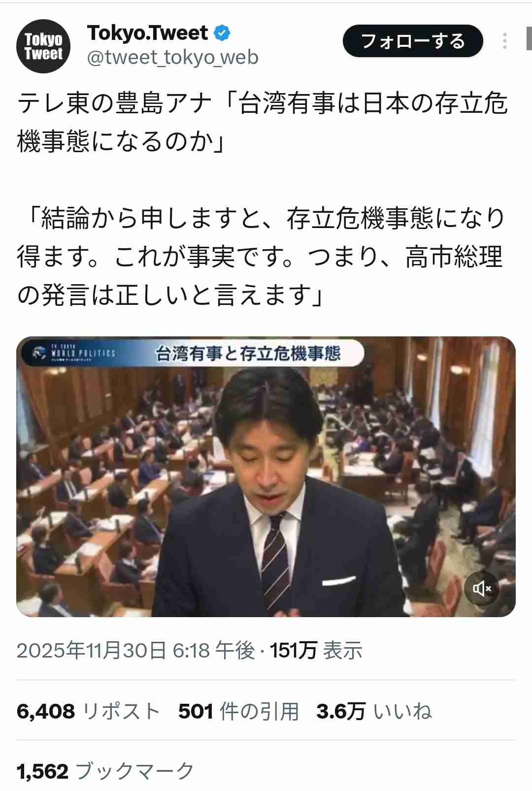Click the 151万 表示 view count
532x791 pixels.
316,650
